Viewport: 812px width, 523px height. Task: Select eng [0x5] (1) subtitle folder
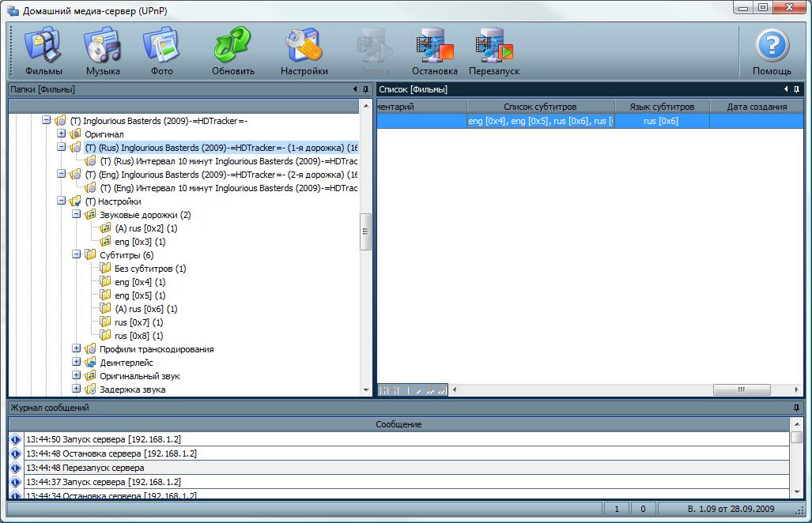click(140, 295)
